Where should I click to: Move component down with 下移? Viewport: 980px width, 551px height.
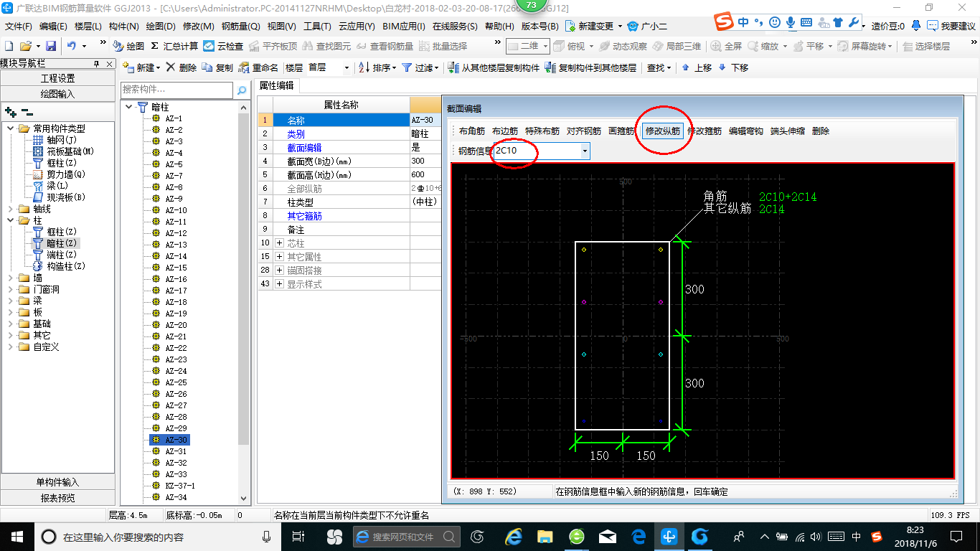[733, 68]
